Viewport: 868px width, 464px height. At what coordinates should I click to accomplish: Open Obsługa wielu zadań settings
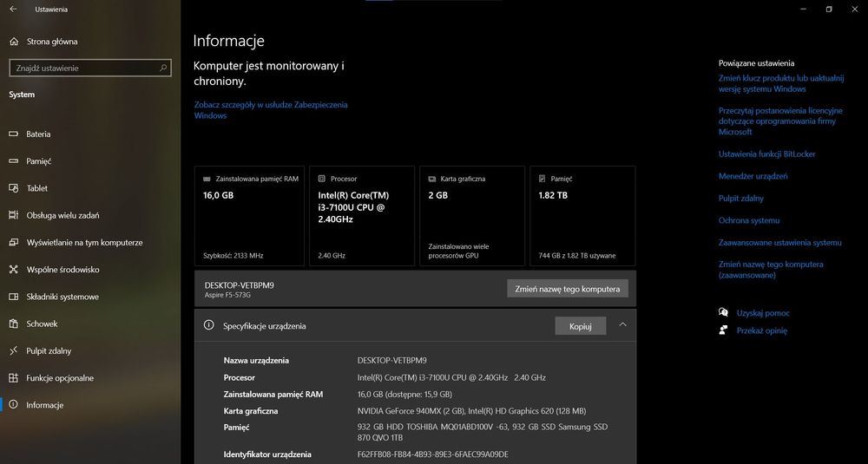pyautogui.click(x=89, y=215)
